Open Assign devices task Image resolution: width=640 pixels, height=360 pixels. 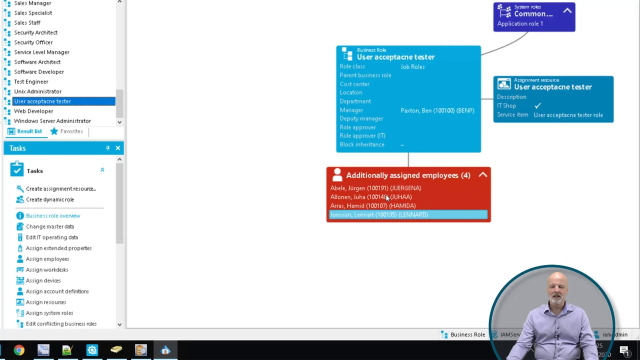[x=43, y=281]
